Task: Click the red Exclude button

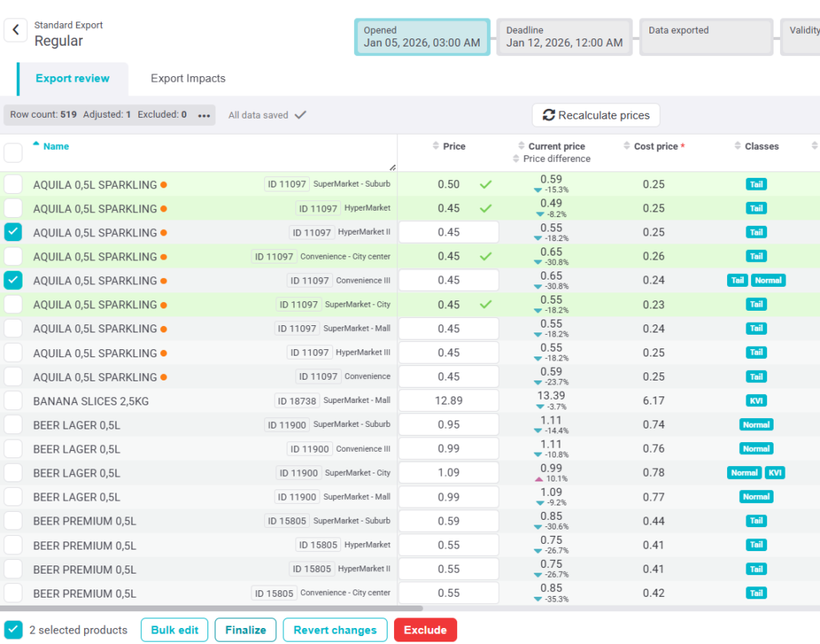Action: pyautogui.click(x=425, y=630)
